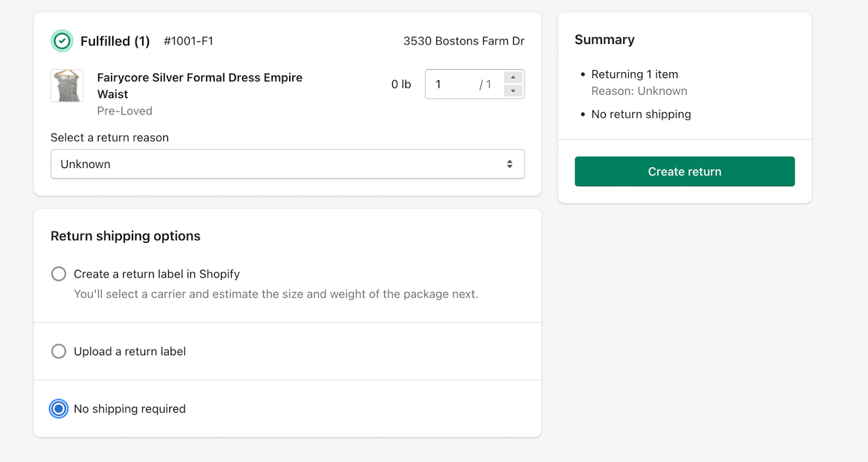The height and width of the screenshot is (462, 868).
Task: Click the Return shipping options heading
Action: tap(125, 236)
